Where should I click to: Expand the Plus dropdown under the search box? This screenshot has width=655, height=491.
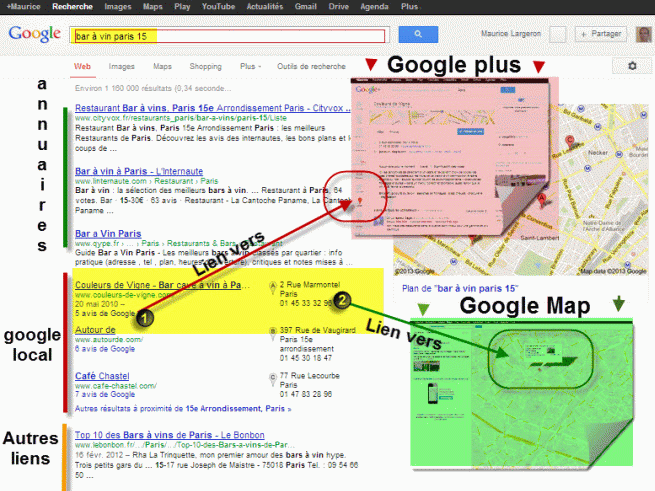250,66
